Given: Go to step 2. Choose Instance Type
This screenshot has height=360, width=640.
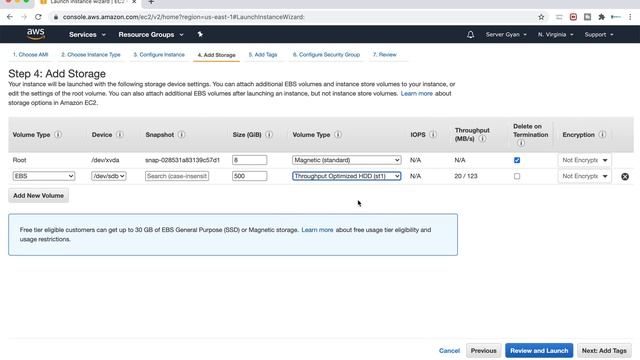Looking at the screenshot, I should coord(91,55).
